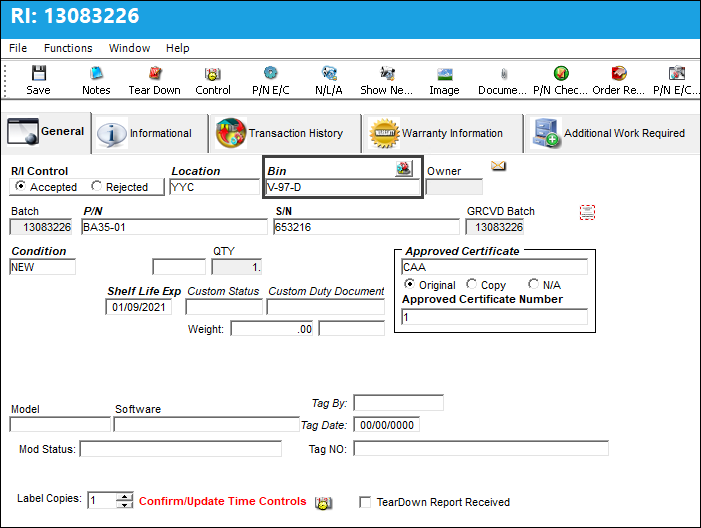701x528 pixels.
Task: Select the N/A certificate radio button
Action: (533, 284)
